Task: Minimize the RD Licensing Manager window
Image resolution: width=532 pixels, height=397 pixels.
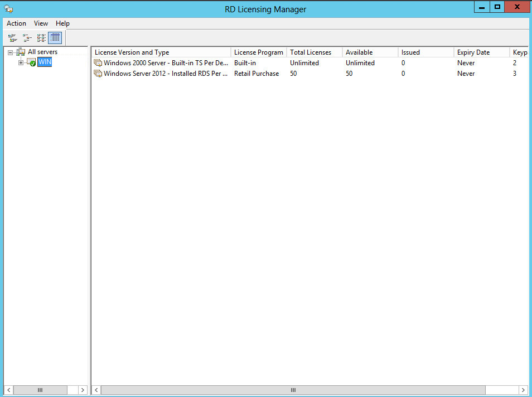Action: pos(481,7)
